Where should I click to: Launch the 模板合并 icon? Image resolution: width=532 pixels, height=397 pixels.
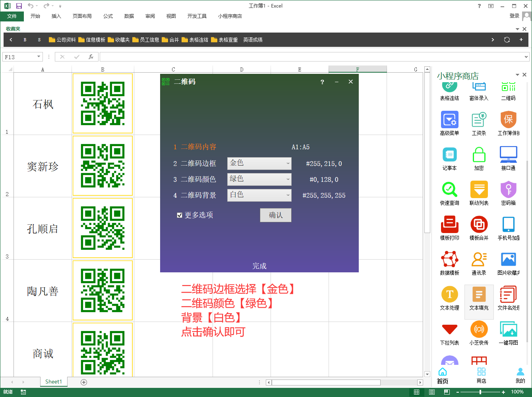point(479,224)
